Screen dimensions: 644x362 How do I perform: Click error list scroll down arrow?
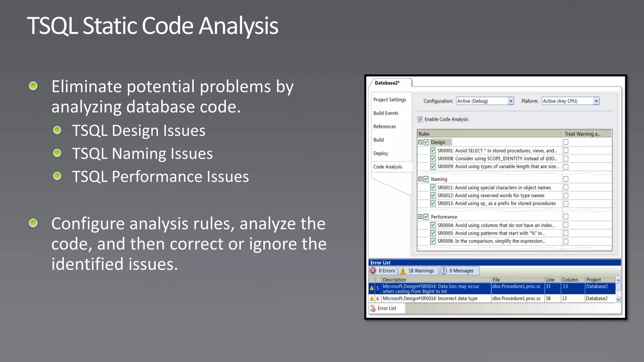tap(618, 299)
